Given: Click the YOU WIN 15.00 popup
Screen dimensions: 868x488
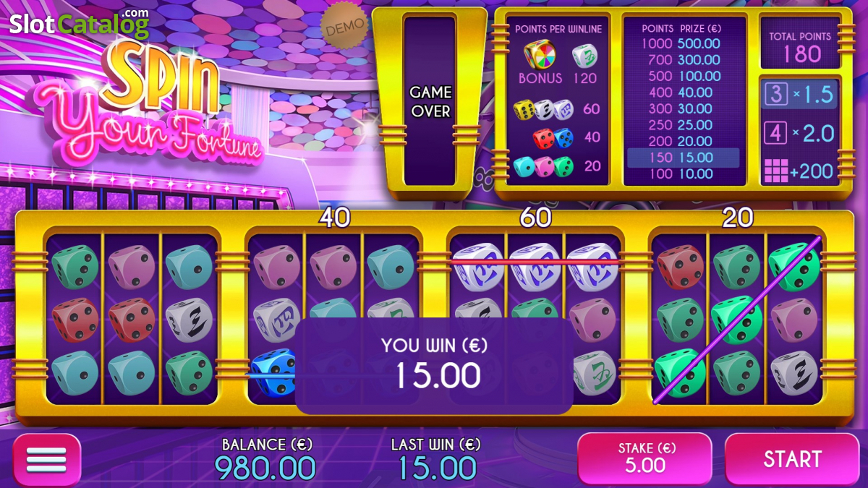Looking at the screenshot, I should point(434,366).
